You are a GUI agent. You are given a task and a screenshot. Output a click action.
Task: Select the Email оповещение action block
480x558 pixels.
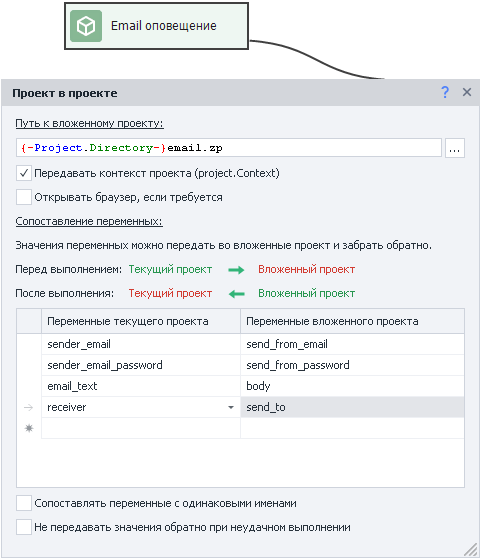coord(157,26)
